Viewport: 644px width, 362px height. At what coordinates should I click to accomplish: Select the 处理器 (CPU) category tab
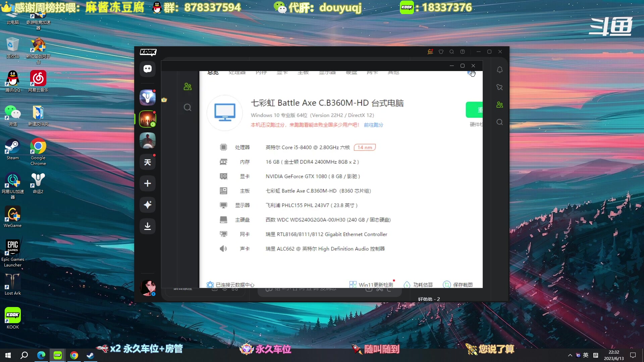pyautogui.click(x=236, y=72)
